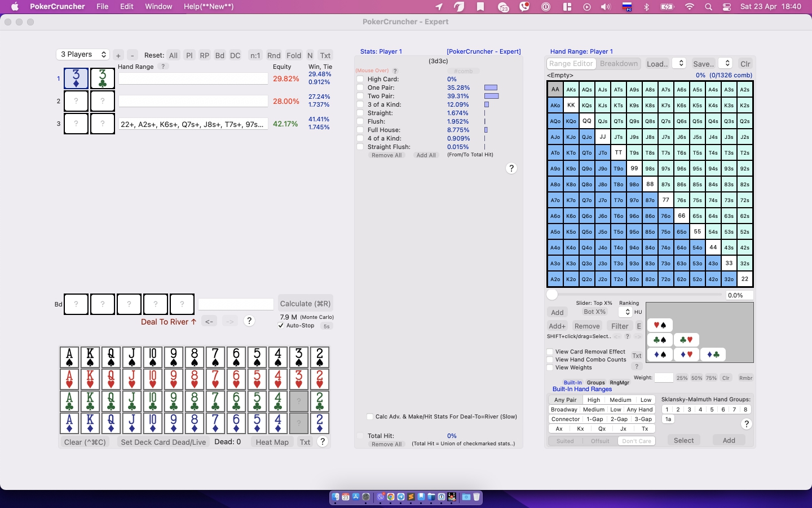Open help next to Deal To River arrows
Viewport: 812px width, 508px height.
click(249, 321)
